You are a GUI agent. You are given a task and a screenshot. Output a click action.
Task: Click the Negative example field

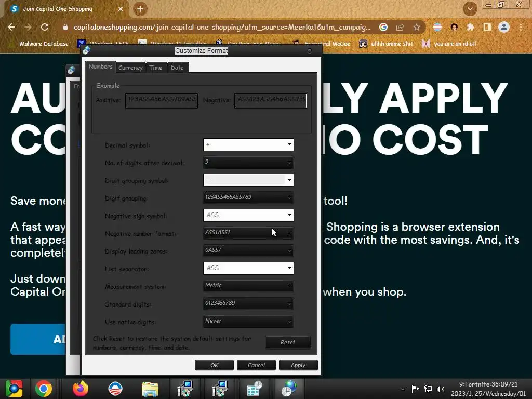point(271,100)
